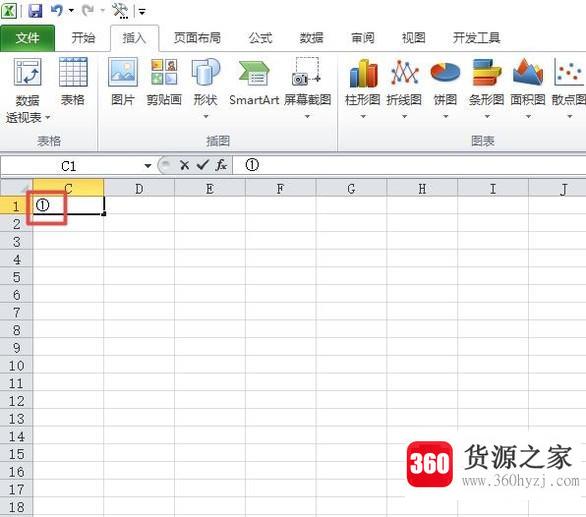This screenshot has height=517, width=586.
Task: Click the Select All corner button
Action: click(16, 188)
